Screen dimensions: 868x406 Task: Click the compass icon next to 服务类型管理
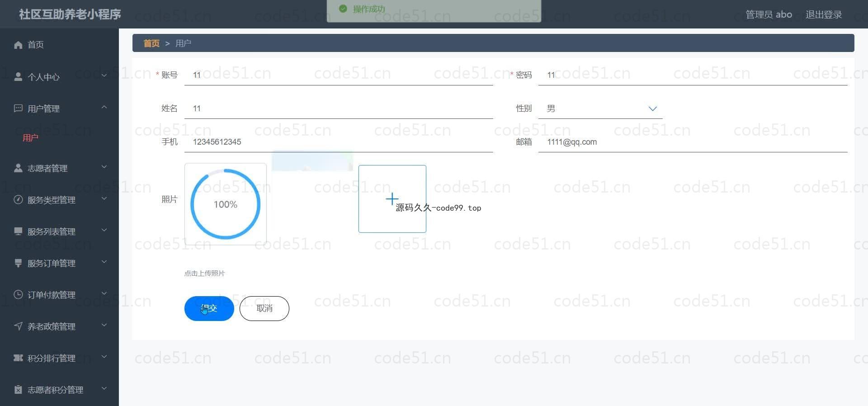pos(18,200)
